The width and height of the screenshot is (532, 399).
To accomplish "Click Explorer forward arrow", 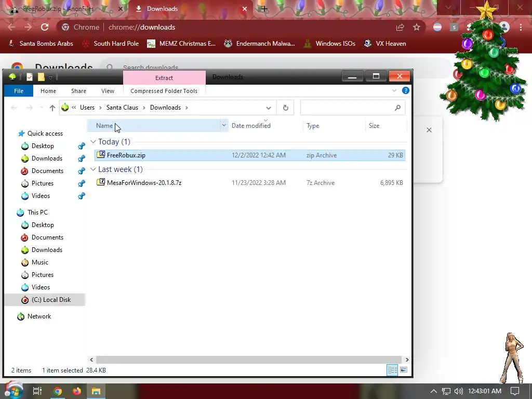I will coord(30,108).
